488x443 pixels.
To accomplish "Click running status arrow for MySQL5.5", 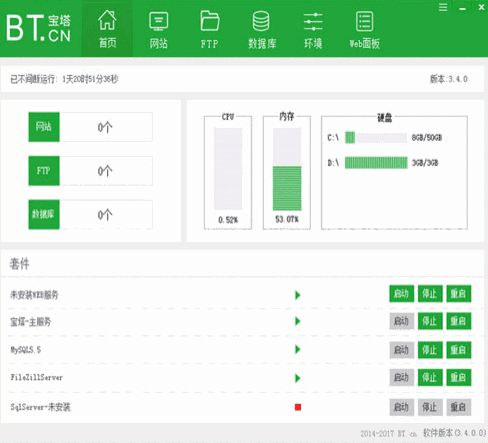I will (298, 349).
